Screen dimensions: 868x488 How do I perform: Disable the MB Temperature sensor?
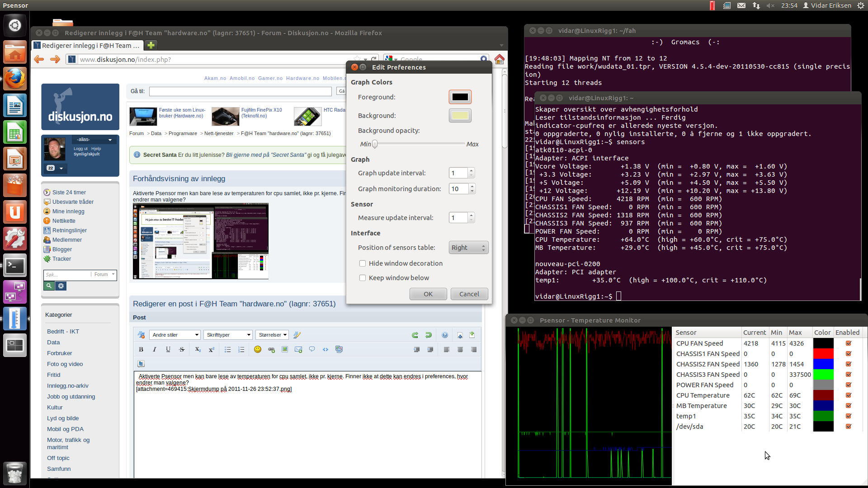[849, 406]
